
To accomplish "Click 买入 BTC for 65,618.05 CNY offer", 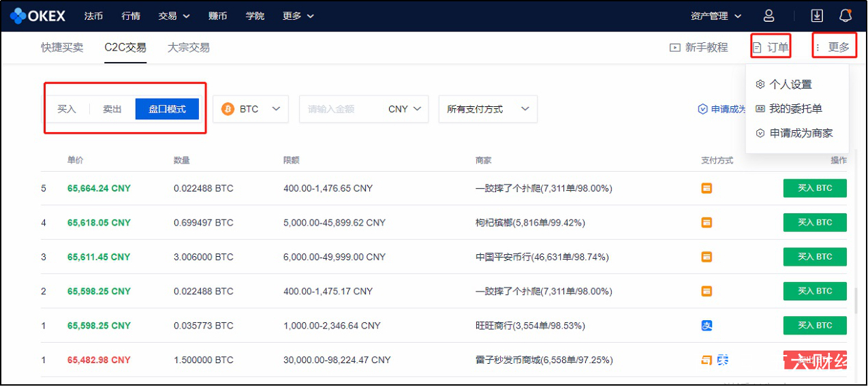I will (x=815, y=222).
